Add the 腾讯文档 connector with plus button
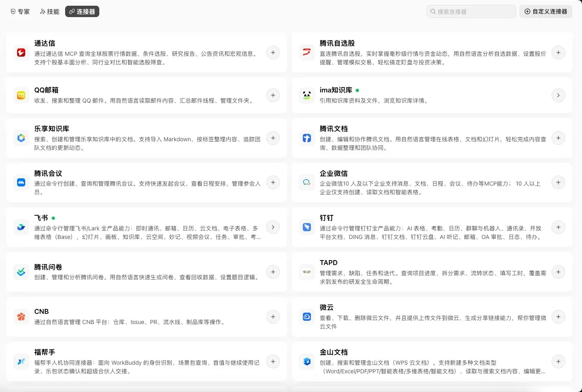The image size is (582, 392). (x=558, y=138)
